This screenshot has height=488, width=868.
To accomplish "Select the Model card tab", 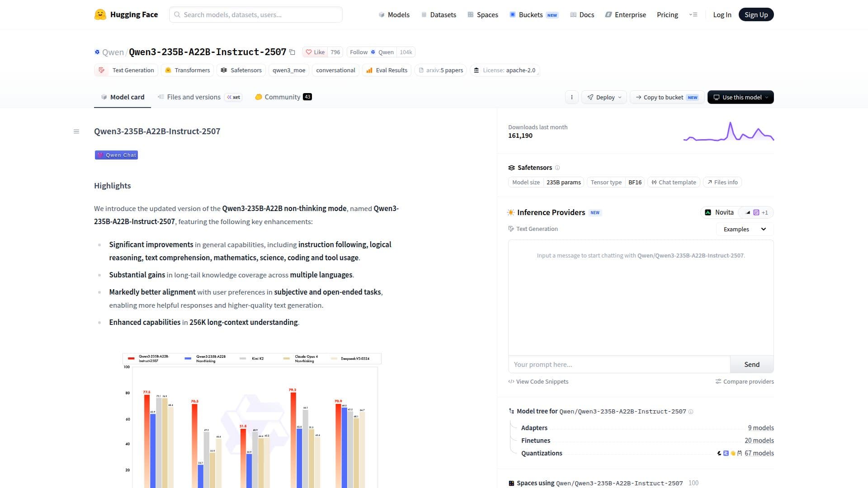I will (123, 97).
